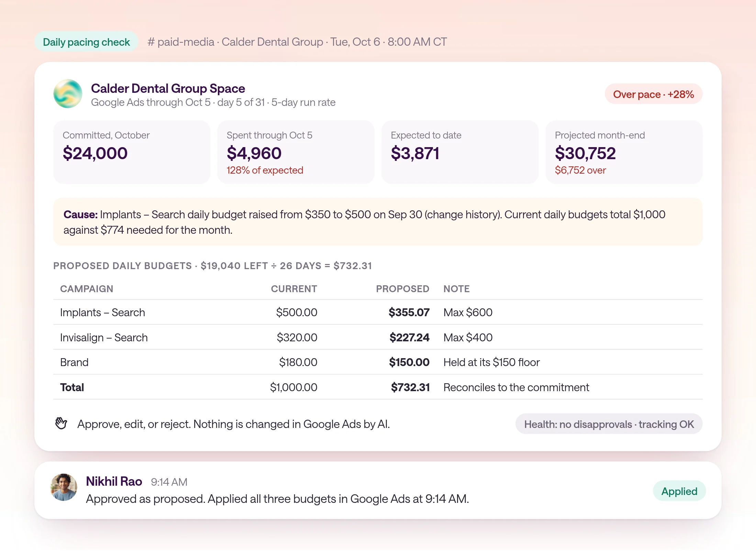Click the $150.00 proposed Brand budget
This screenshot has width=756, height=551.
tap(409, 362)
